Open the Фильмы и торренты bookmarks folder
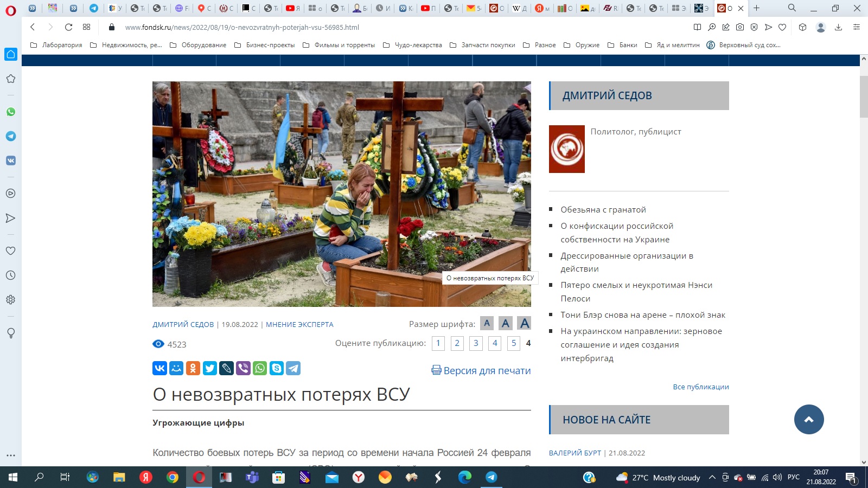Image resolution: width=868 pixels, height=488 pixels. tap(344, 45)
